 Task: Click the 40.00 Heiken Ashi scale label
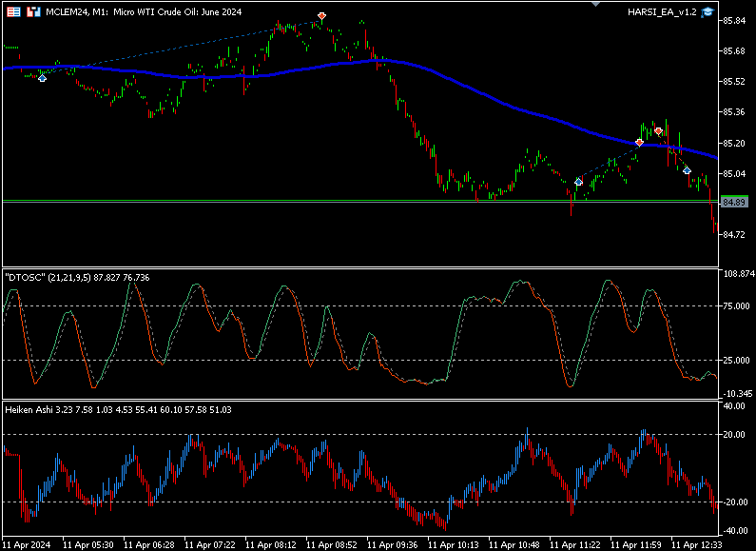pos(734,406)
